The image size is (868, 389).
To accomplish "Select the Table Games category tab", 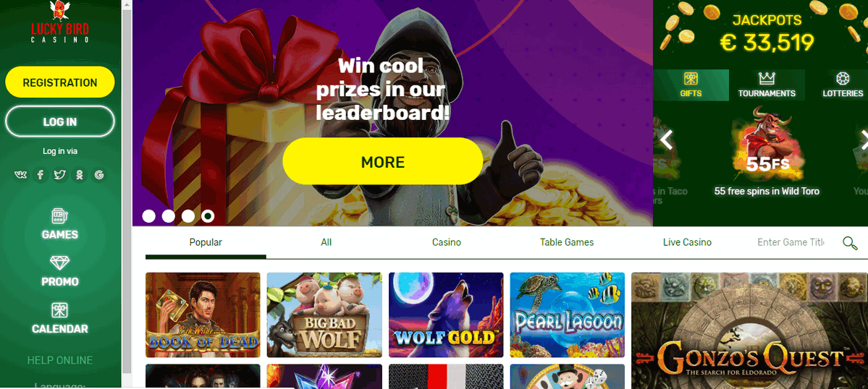I will tap(567, 242).
